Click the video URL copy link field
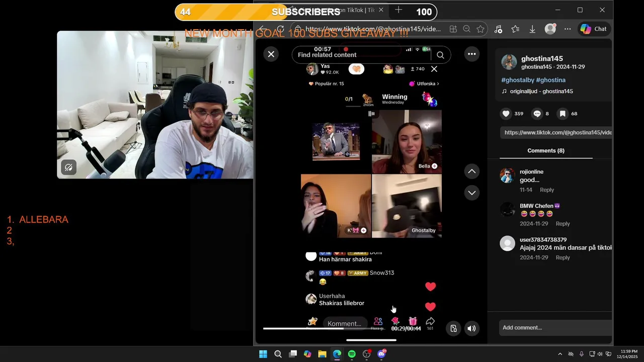This screenshot has height=362, width=644. point(556,132)
